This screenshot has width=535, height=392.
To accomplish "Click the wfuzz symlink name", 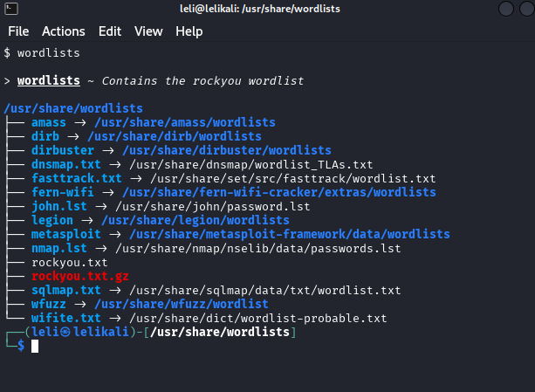I will (49, 305).
